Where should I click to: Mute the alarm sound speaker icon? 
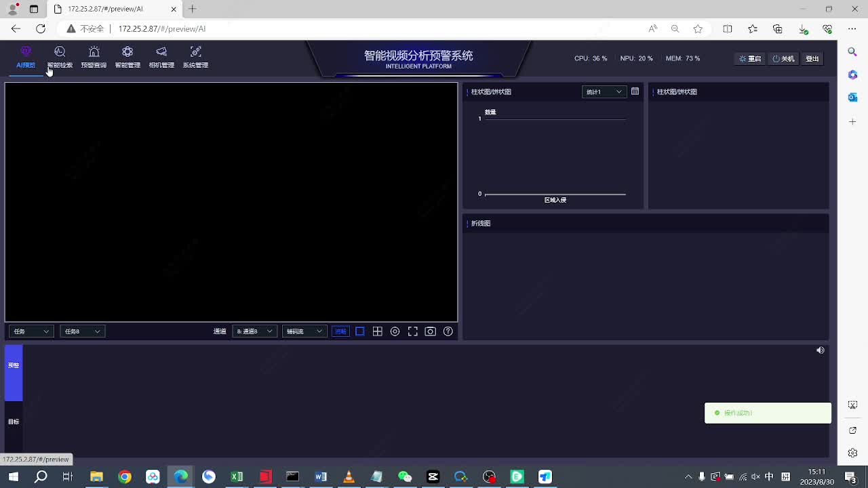tap(821, 350)
